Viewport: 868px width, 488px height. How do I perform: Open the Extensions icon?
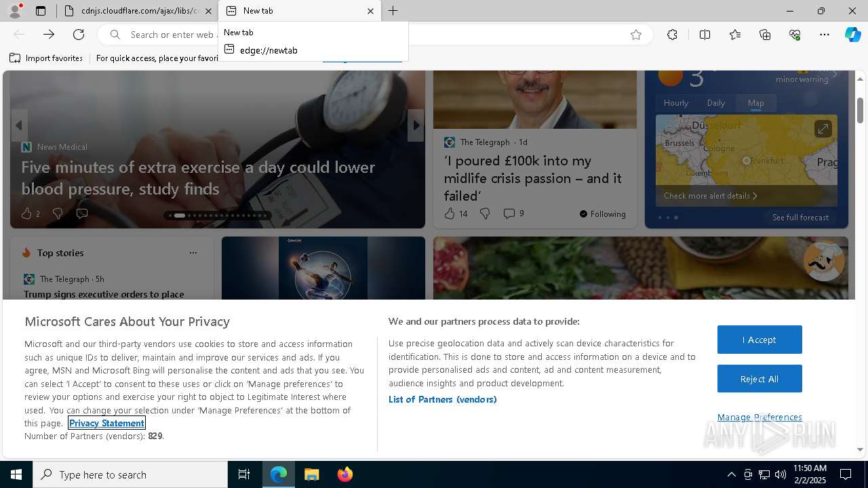672,35
